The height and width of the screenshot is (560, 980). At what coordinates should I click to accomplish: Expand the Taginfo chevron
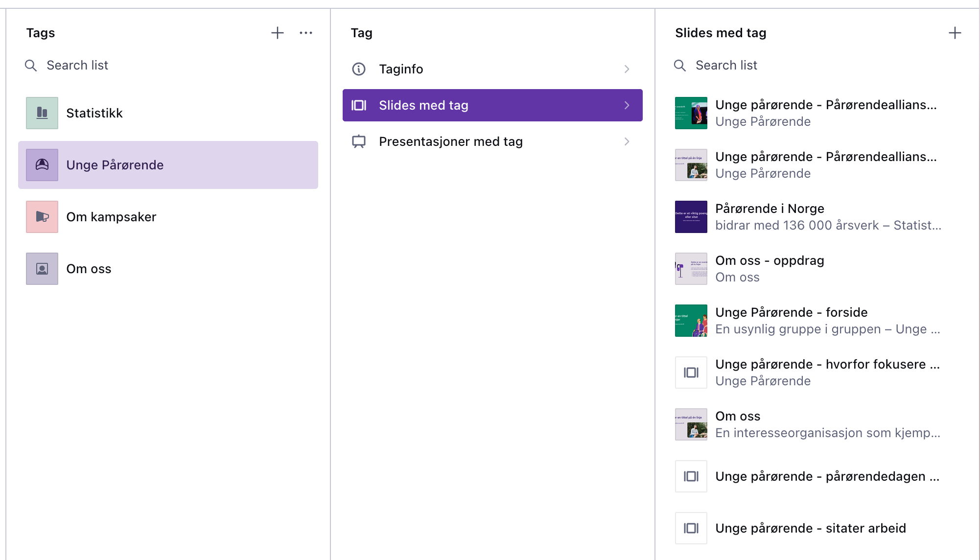[627, 69]
